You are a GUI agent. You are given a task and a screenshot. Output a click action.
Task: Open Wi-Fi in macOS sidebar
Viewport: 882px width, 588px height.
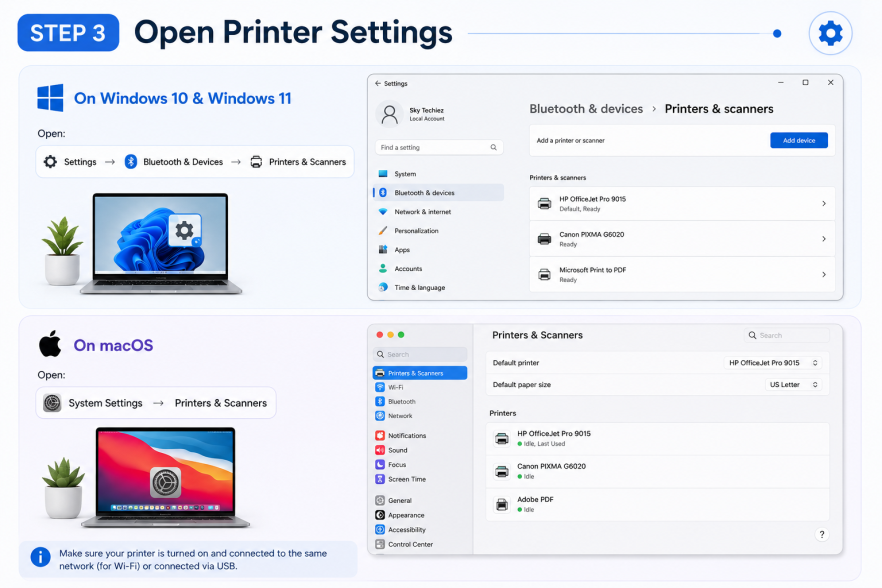click(420, 387)
